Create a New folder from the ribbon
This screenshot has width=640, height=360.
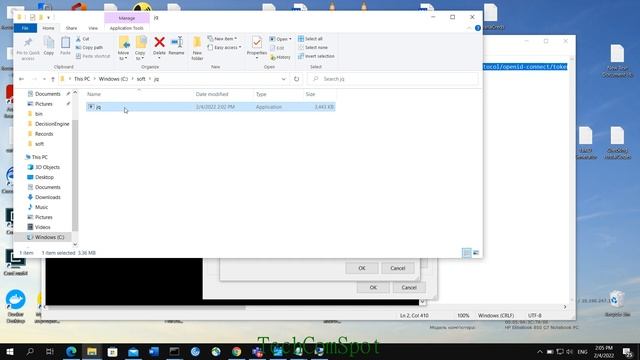tap(197, 48)
